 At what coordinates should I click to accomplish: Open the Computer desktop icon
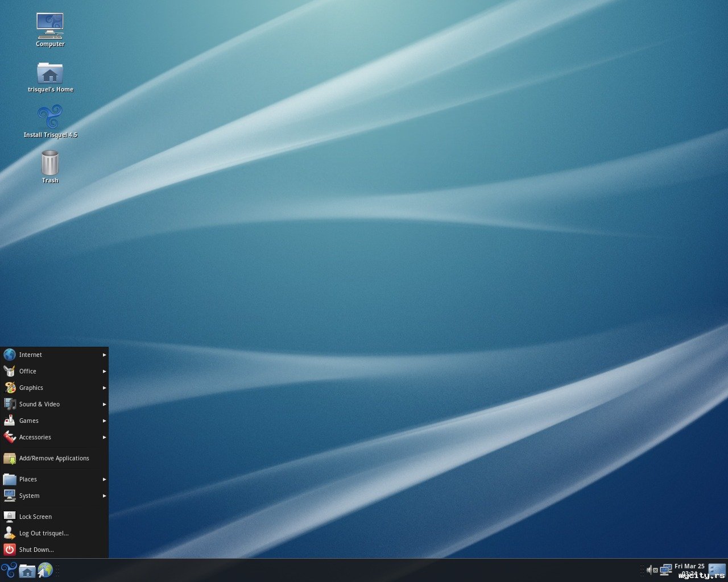[50, 30]
